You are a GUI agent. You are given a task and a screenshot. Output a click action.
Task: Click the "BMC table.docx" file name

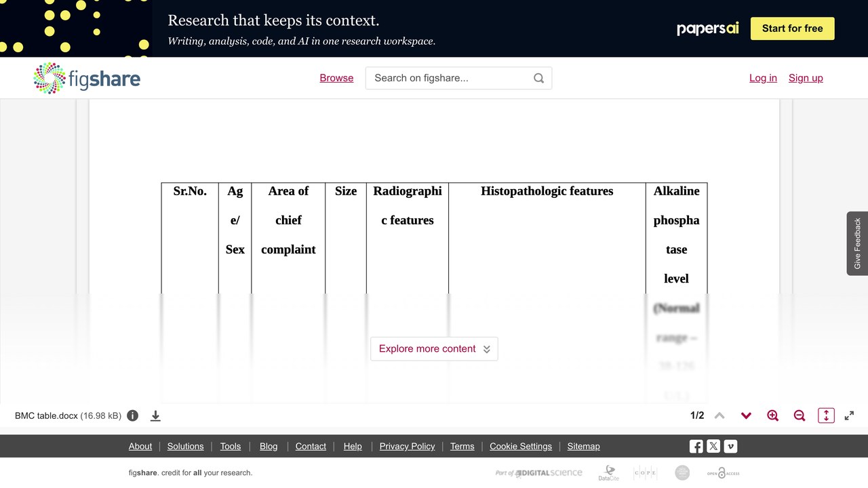(x=46, y=415)
